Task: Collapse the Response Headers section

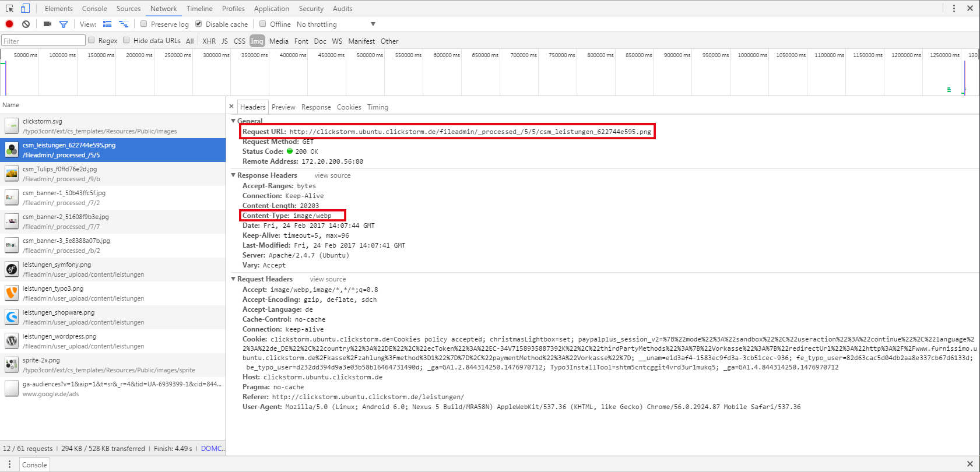Action: (x=234, y=175)
